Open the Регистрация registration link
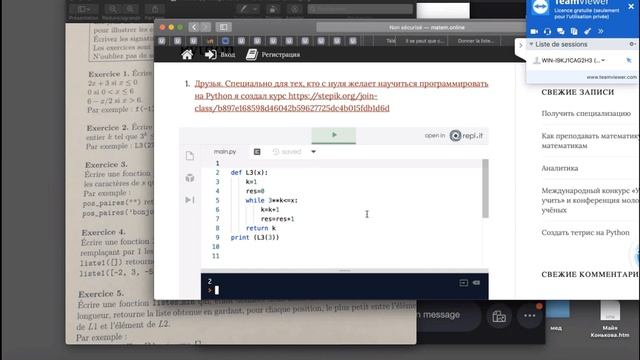Screen dimensions: 640x360 [273, 55]
